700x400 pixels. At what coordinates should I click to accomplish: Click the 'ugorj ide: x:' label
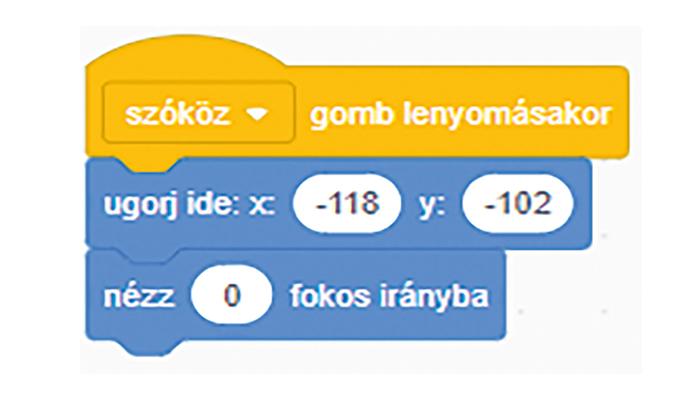190,204
